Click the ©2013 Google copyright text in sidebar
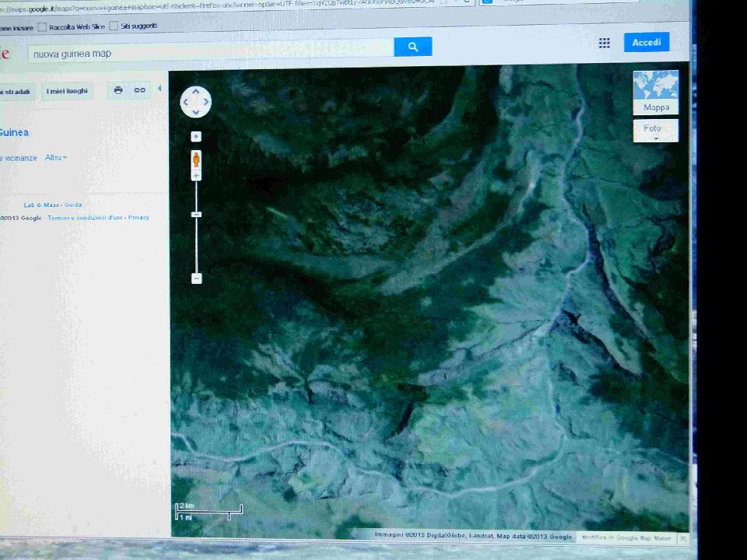This screenshot has height=560, width=747. [x=21, y=218]
